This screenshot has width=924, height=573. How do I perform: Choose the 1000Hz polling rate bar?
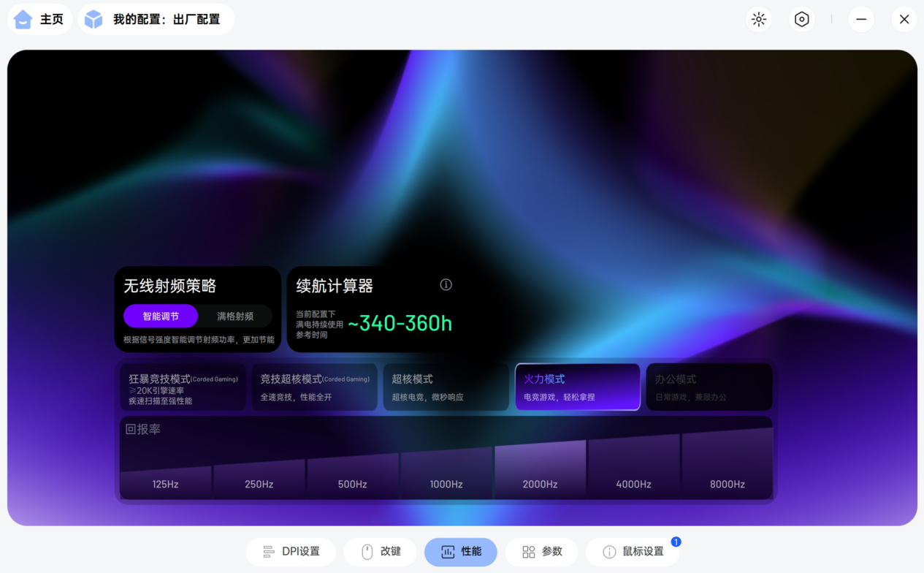pos(446,473)
